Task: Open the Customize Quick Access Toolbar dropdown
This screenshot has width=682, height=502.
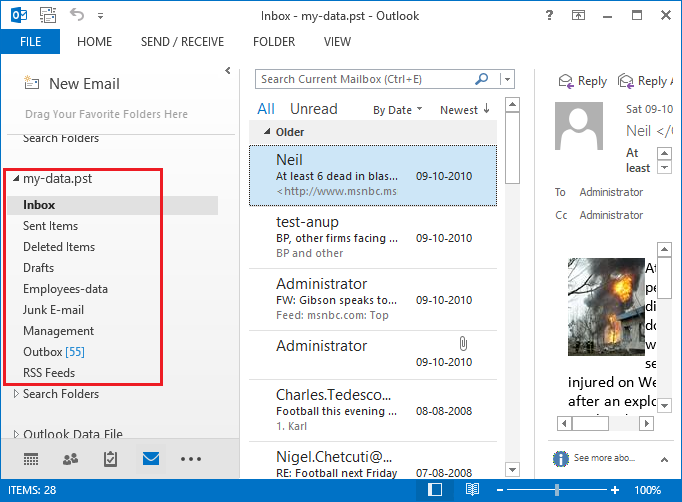Action: click(x=100, y=16)
